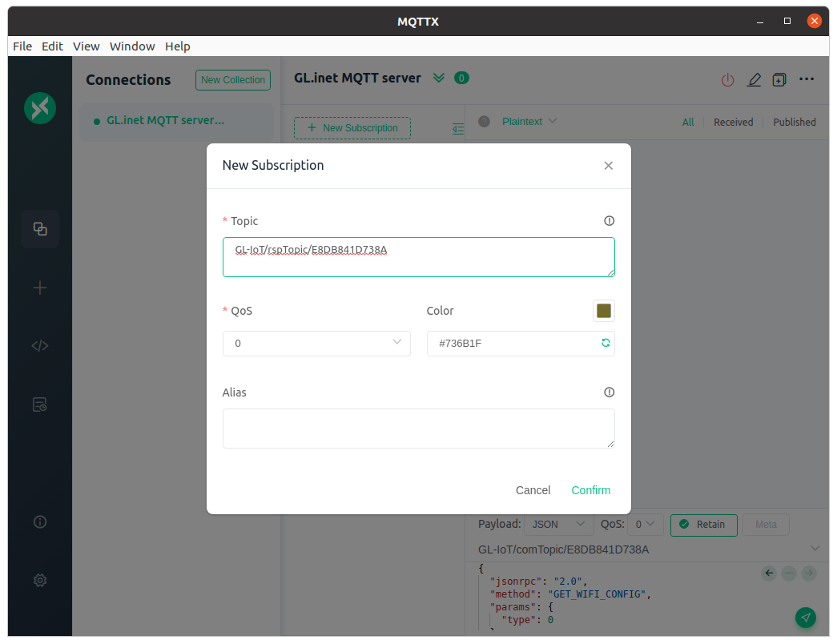Click the Alias info icon in dialog
Screen dimensions: 837x644
[x=609, y=392]
